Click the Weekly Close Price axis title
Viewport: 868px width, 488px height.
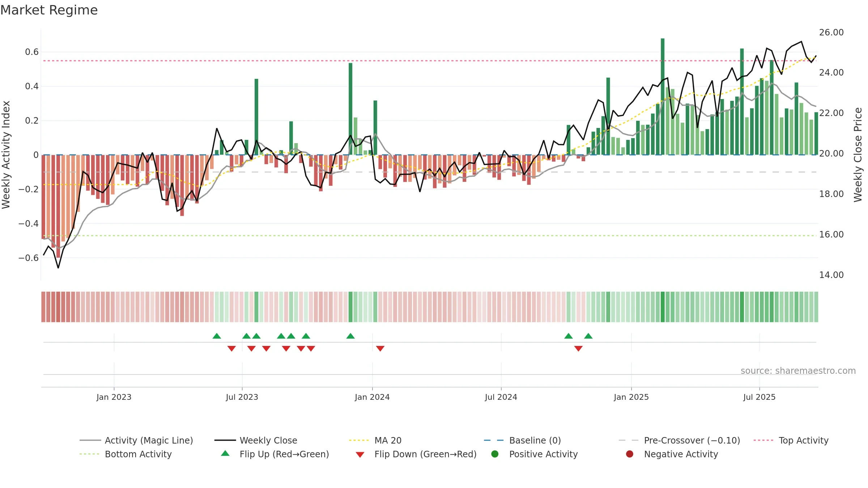(858, 155)
